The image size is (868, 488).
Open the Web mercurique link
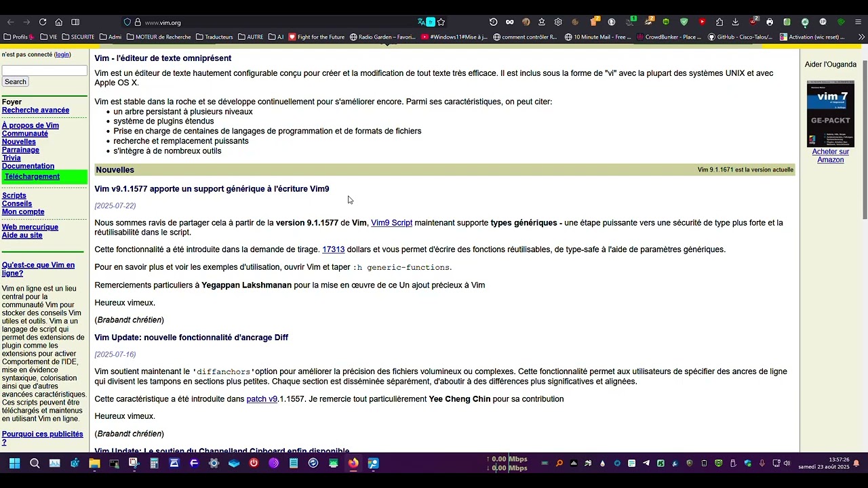tap(30, 227)
